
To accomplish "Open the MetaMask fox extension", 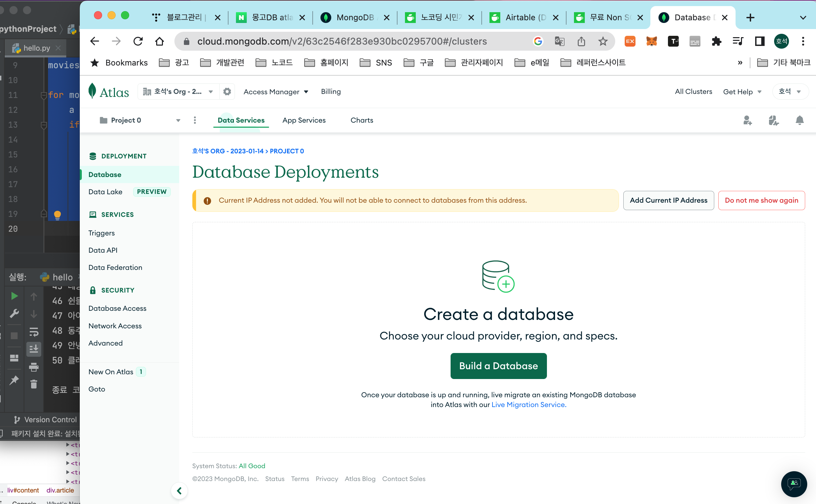I will pyautogui.click(x=652, y=41).
